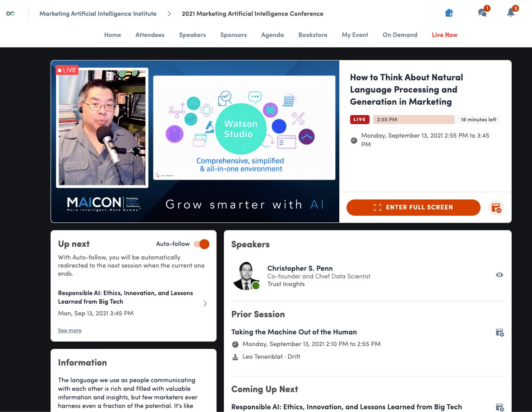Screen dimensions: 532x412
Task: Click the Information heading
Action: [x=83, y=362]
